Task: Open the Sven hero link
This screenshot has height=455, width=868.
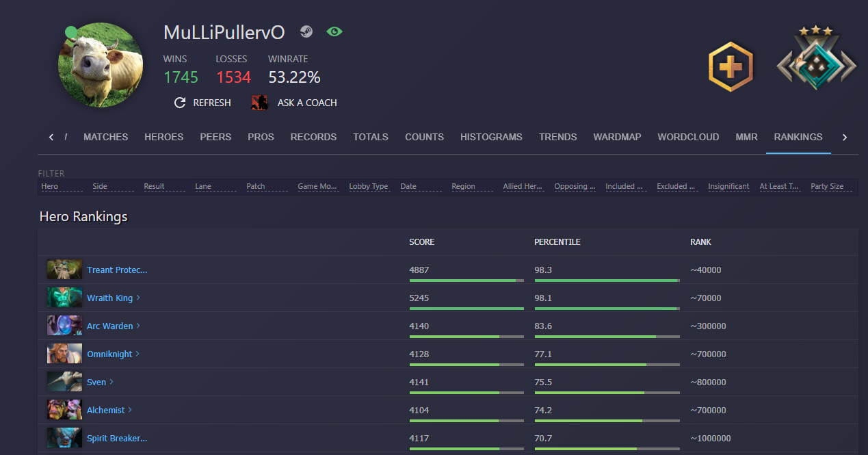Action: (x=96, y=382)
